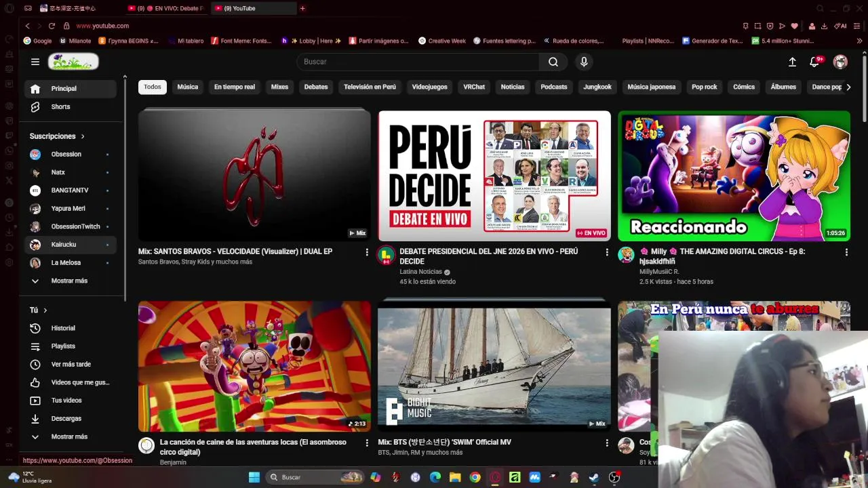The height and width of the screenshot is (488, 868).
Task: Open options for BTS SWIM mix
Action: (607, 443)
